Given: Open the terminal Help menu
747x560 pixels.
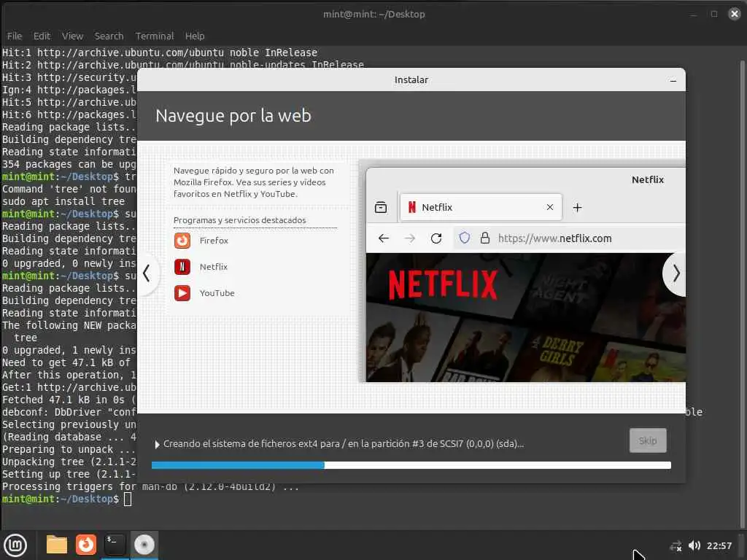Looking at the screenshot, I should [x=194, y=36].
